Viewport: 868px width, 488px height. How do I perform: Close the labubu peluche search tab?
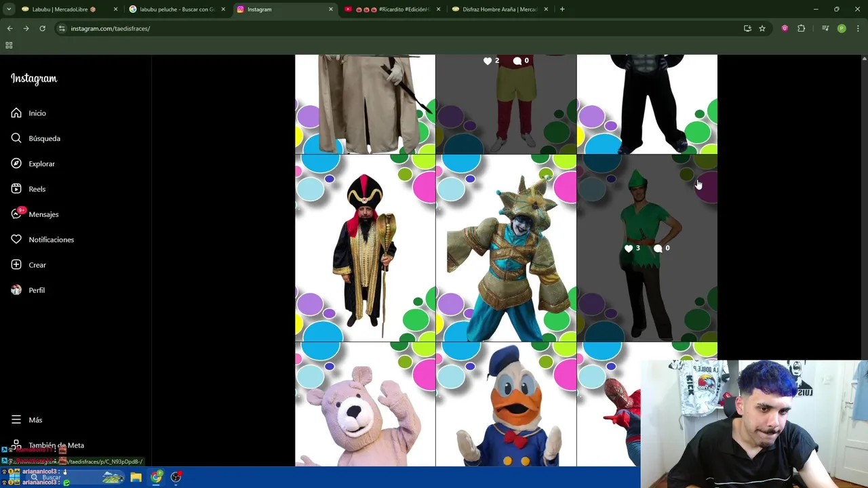point(223,9)
